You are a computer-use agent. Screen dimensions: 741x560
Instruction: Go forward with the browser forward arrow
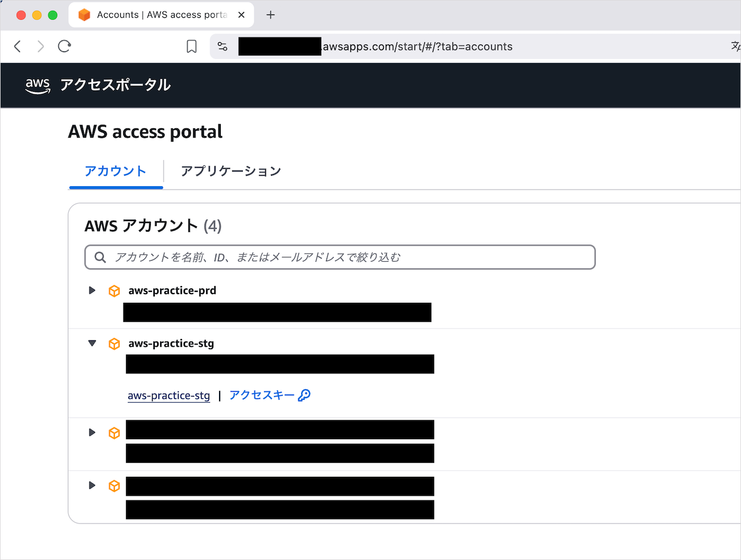point(40,46)
